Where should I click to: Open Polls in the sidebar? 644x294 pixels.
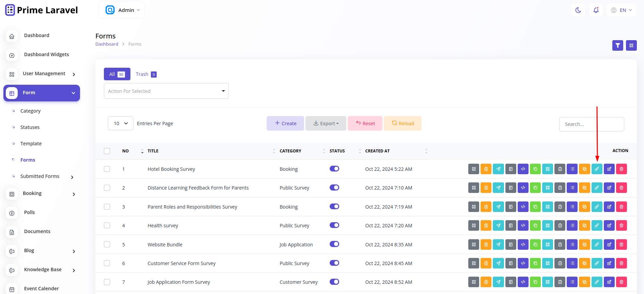[x=42, y=213]
